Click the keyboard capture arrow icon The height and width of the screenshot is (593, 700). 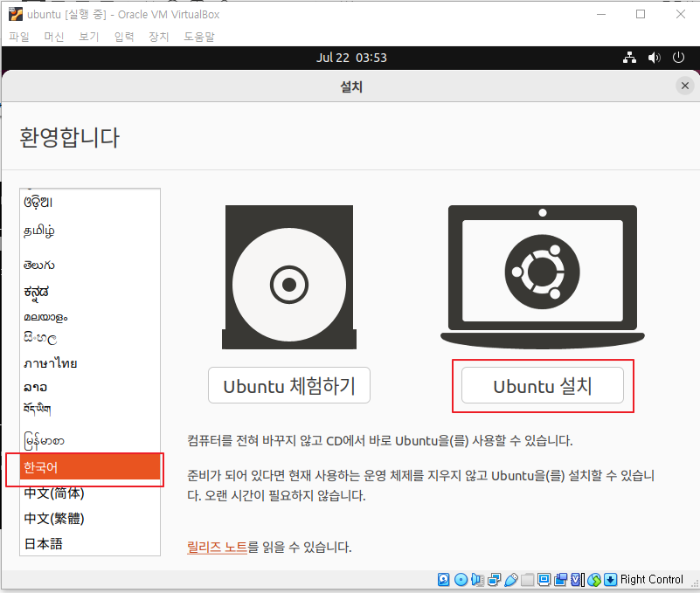coord(610,579)
